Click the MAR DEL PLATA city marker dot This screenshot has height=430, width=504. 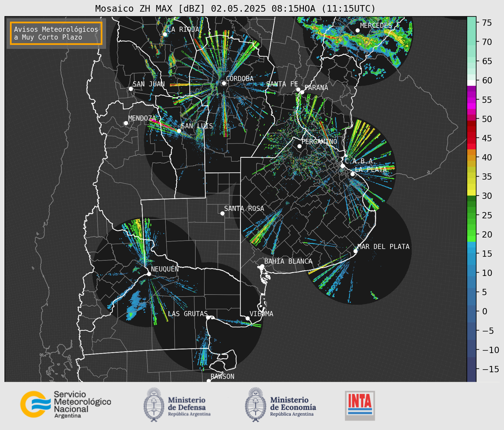356,251
